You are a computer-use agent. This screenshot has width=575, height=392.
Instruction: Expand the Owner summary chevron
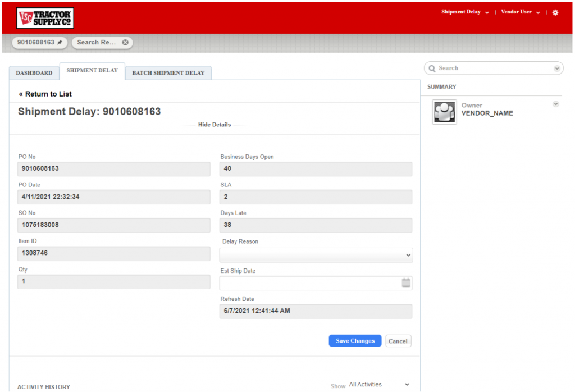pyautogui.click(x=556, y=104)
